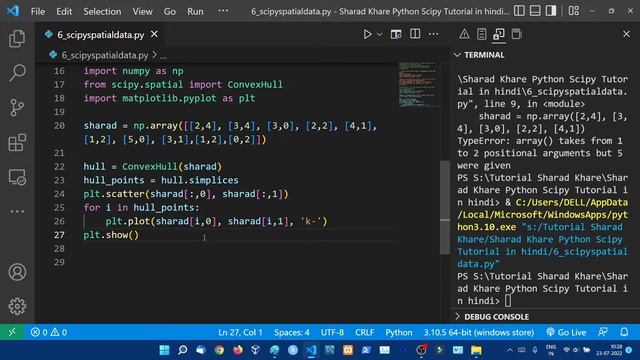
Task: Show hidden system tray icons chevron
Action: tap(510, 350)
